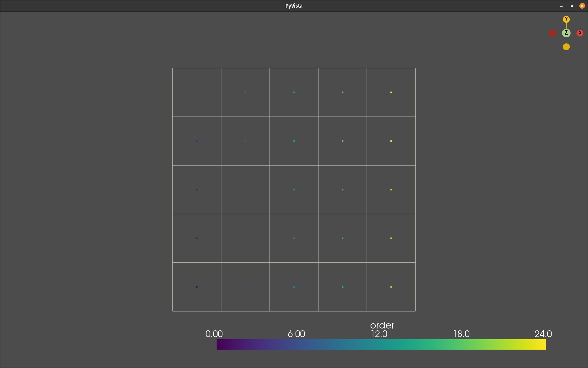Viewport: 588px width, 368px height.
Task: Close the PyVista window
Action: pos(582,6)
